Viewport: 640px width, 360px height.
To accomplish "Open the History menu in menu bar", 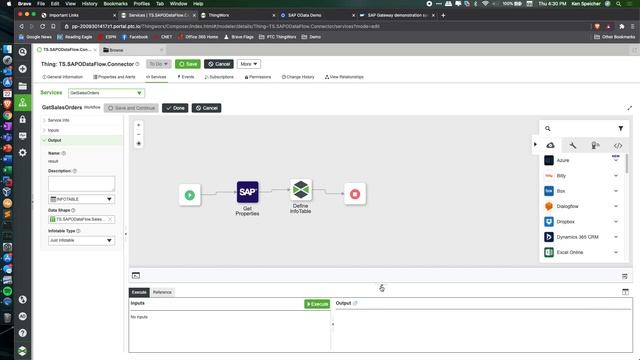I will [89, 4].
